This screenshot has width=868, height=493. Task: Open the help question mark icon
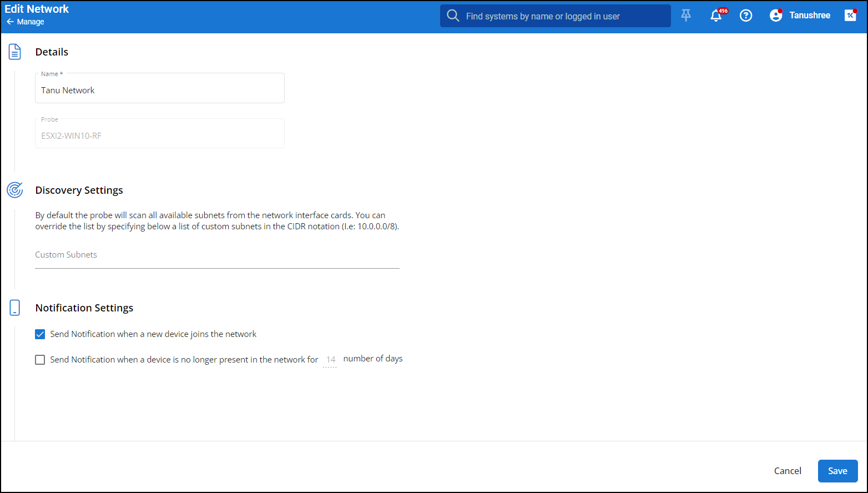coord(746,16)
